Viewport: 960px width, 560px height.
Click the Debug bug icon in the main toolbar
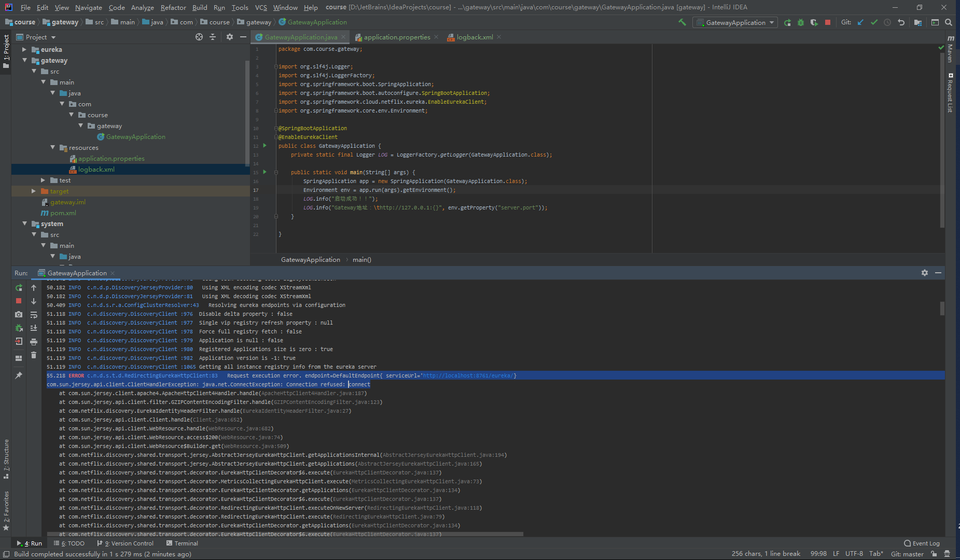tap(801, 22)
